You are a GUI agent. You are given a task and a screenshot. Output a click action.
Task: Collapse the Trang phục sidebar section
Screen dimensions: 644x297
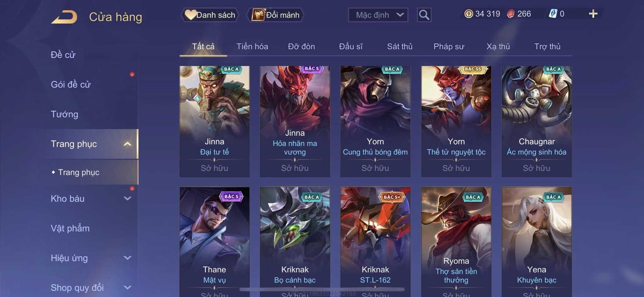coord(127,144)
